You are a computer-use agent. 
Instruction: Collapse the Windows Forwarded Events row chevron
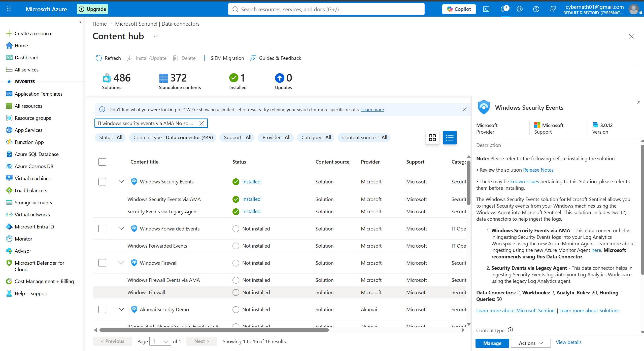click(x=121, y=228)
